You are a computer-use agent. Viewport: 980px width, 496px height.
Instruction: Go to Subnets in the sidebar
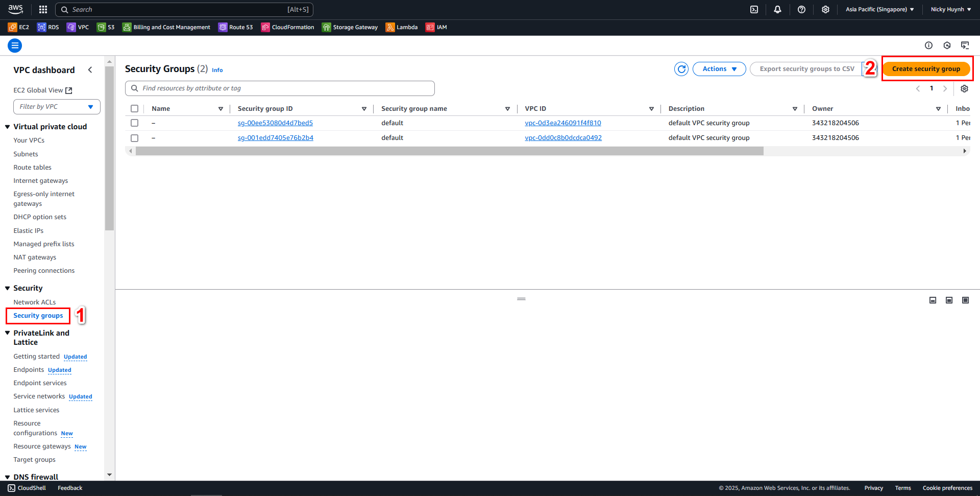pyautogui.click(x=26, y=154)
